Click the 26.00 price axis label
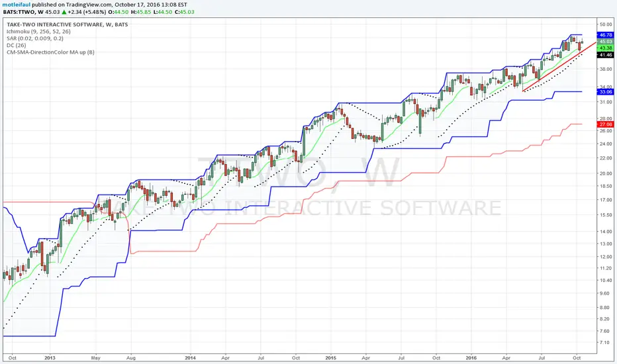 606,130
